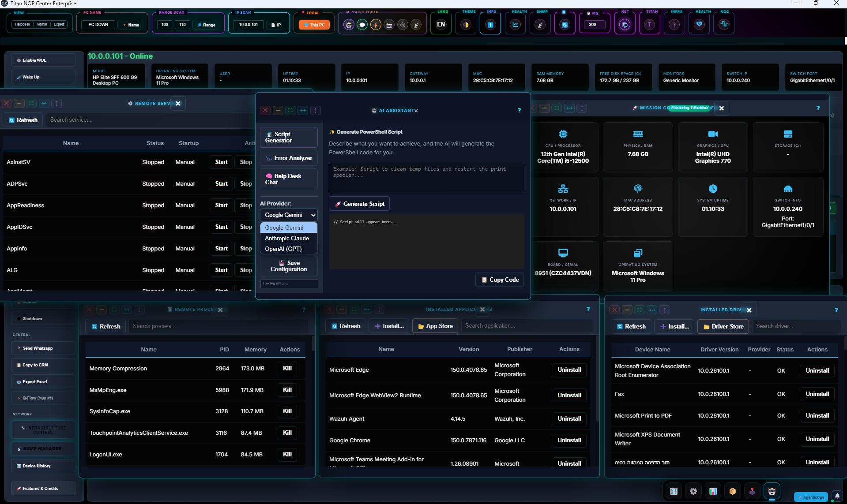Open the bar chart icon in bottom dock
The height and width of the screenshot is (504, 847).
pos(713,491)
